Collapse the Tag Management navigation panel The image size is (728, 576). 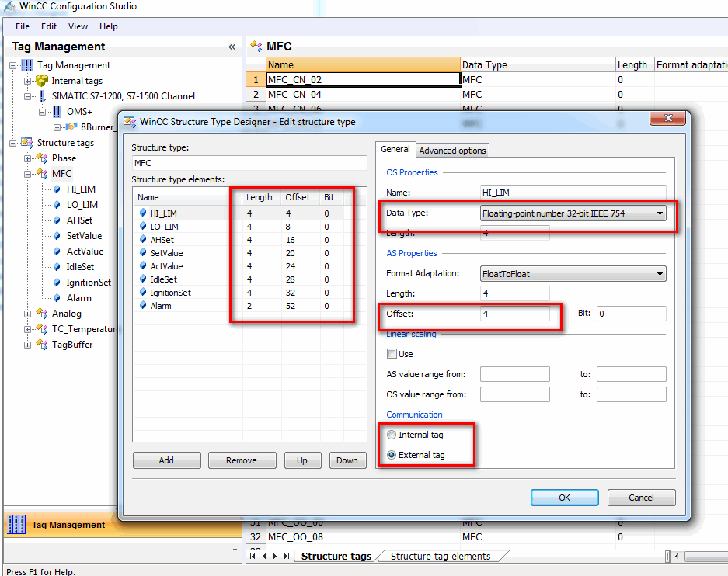[x=232, y=47]
